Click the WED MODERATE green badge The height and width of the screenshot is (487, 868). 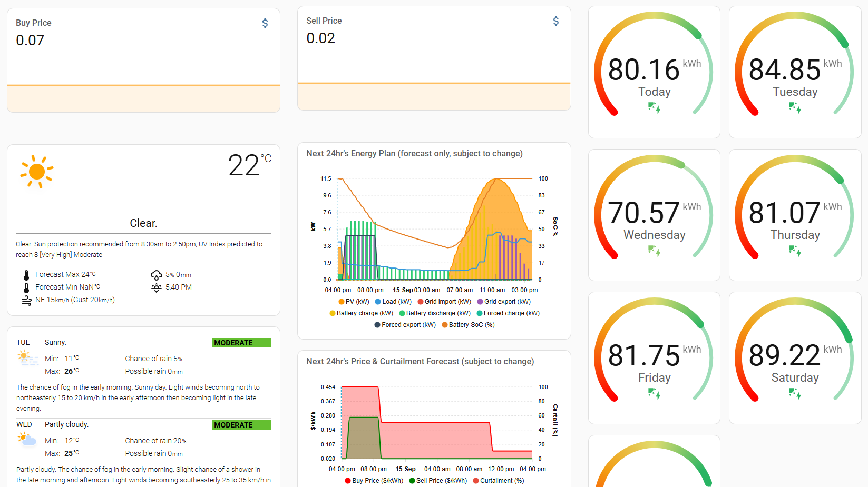click(241, 425)
